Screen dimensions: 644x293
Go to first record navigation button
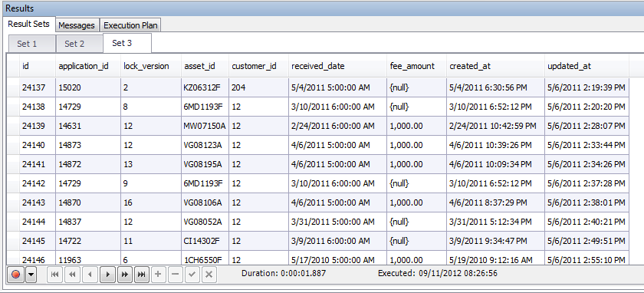pos(55,275)
